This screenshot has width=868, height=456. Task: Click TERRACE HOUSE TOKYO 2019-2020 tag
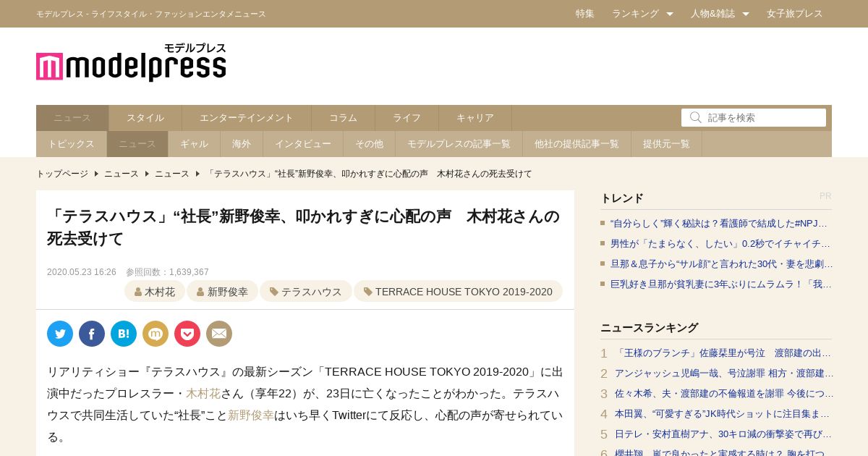click(458, 292)
